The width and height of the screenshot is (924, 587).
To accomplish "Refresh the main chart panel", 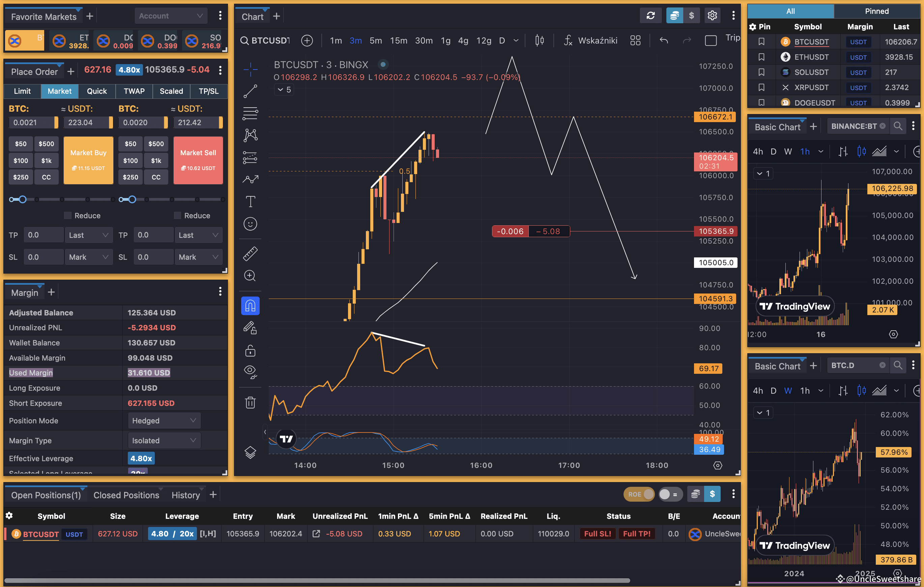I will 651,16.
